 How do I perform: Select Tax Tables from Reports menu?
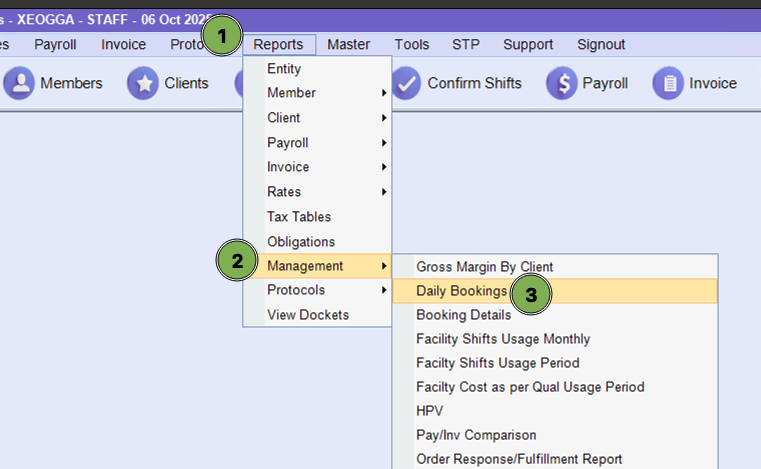coord(299,217)
